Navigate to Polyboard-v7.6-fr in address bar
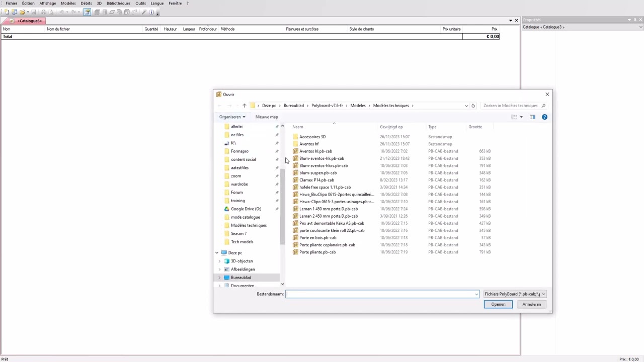Viewport: 644px width, 362px height. [x=327, y=106]
